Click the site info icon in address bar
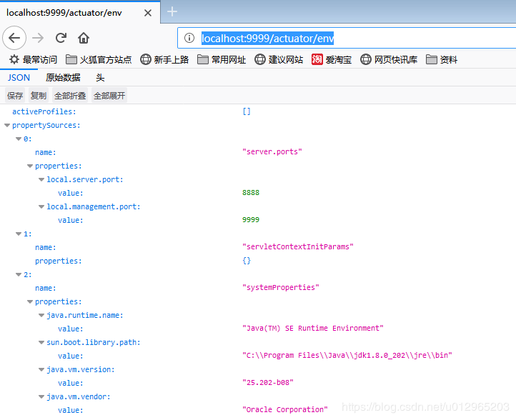Screen dimensions: 516x420 click(189, 39)
